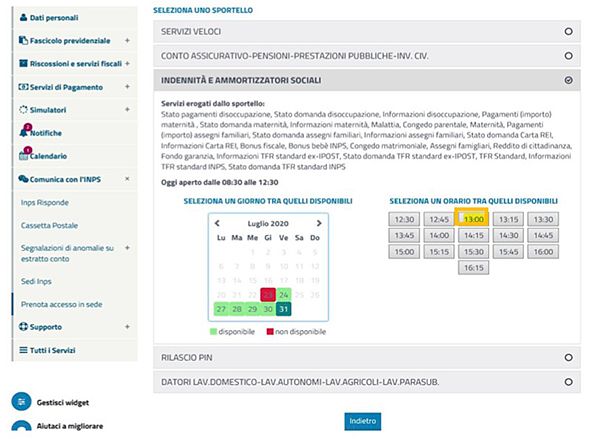Choose the 13:30 time slot

click(543, 219)
